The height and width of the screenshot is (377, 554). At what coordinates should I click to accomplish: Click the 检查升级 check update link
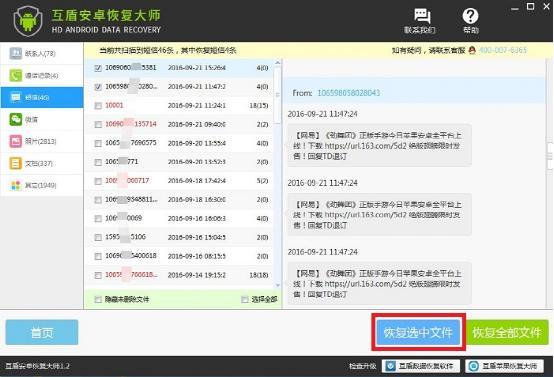[363, 366]
